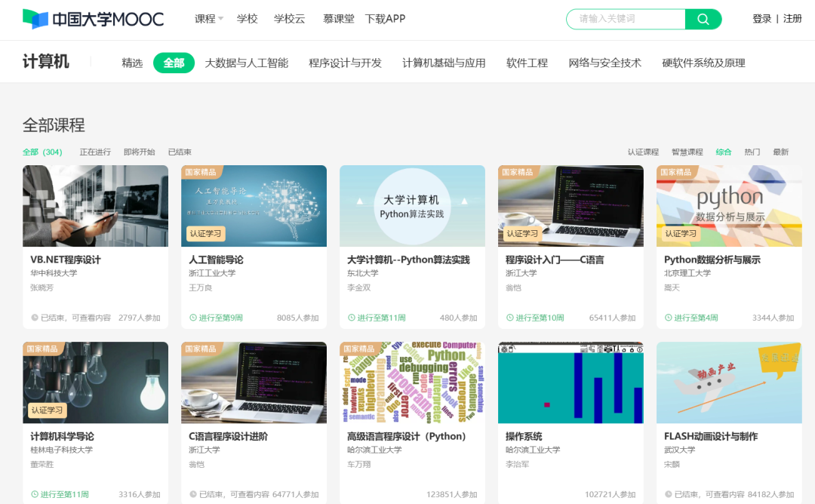The height and width of the screenshot is (504, 815).
Task: Click the FLASH动画设计与制作 title
Action: click(711, 436)
